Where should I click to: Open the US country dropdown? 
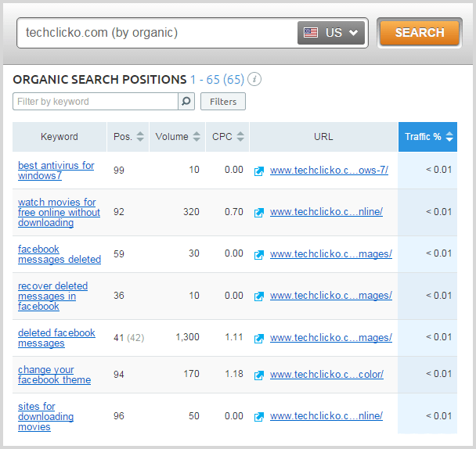(331, 33)
